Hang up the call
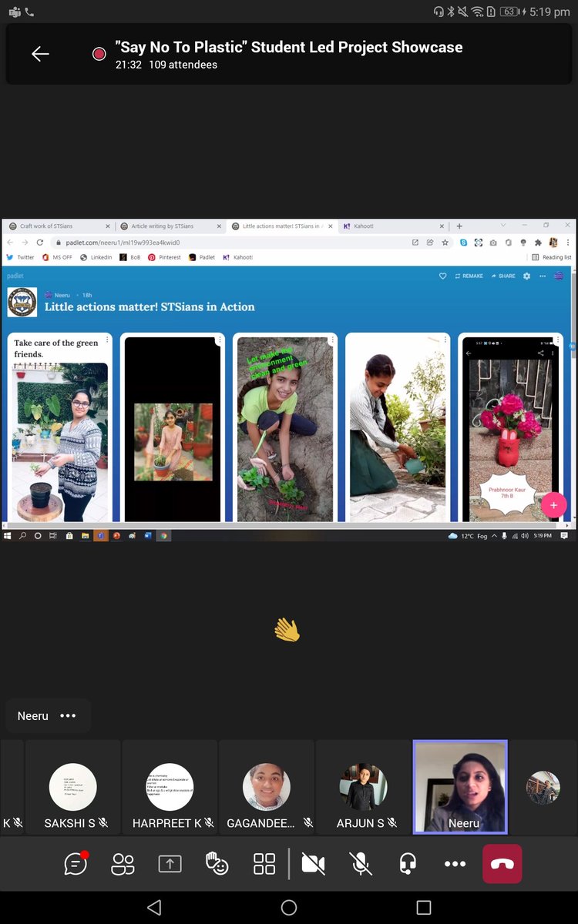578x924 pixels. (502, 864)
